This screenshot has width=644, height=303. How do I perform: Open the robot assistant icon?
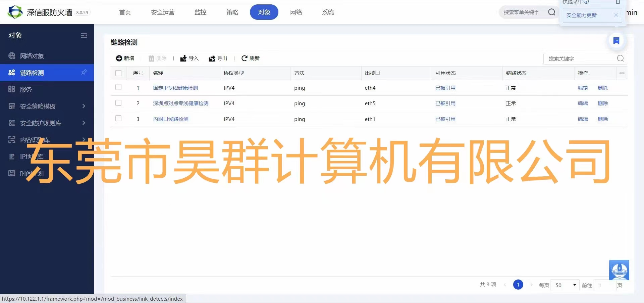point(619,270)
